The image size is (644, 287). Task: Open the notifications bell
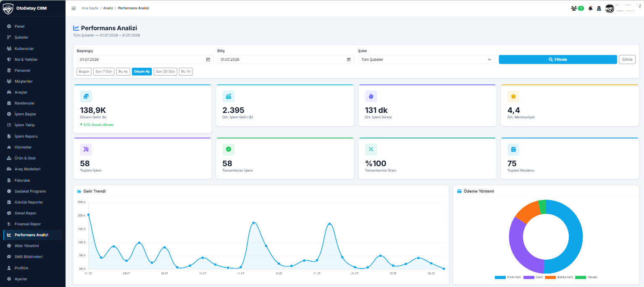pos(590,8)
